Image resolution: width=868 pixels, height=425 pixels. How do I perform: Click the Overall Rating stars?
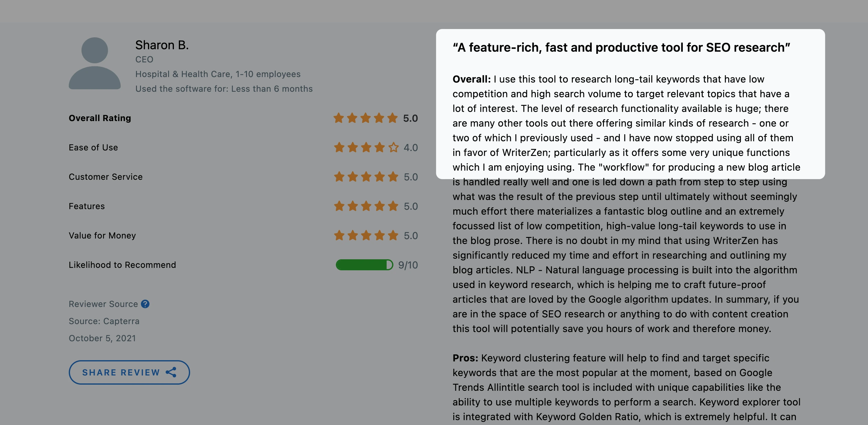[366, 118]
